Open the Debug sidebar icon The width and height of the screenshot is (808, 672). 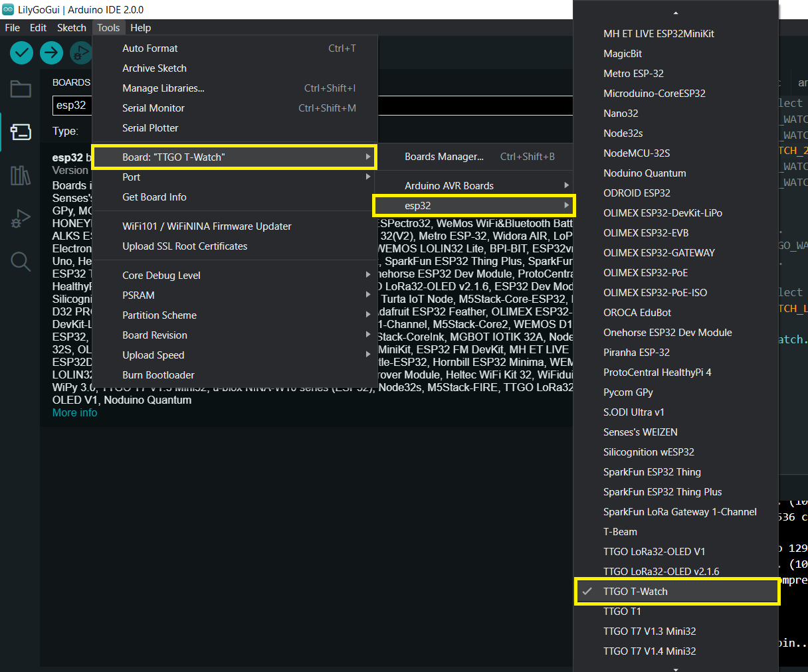[x=21, y=218]
